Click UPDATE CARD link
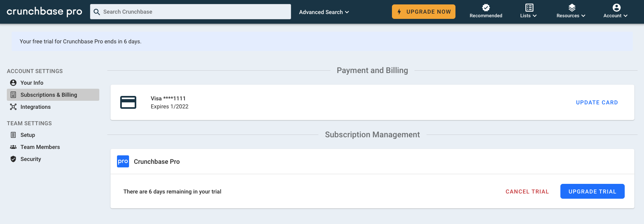 tap(597, 102)
